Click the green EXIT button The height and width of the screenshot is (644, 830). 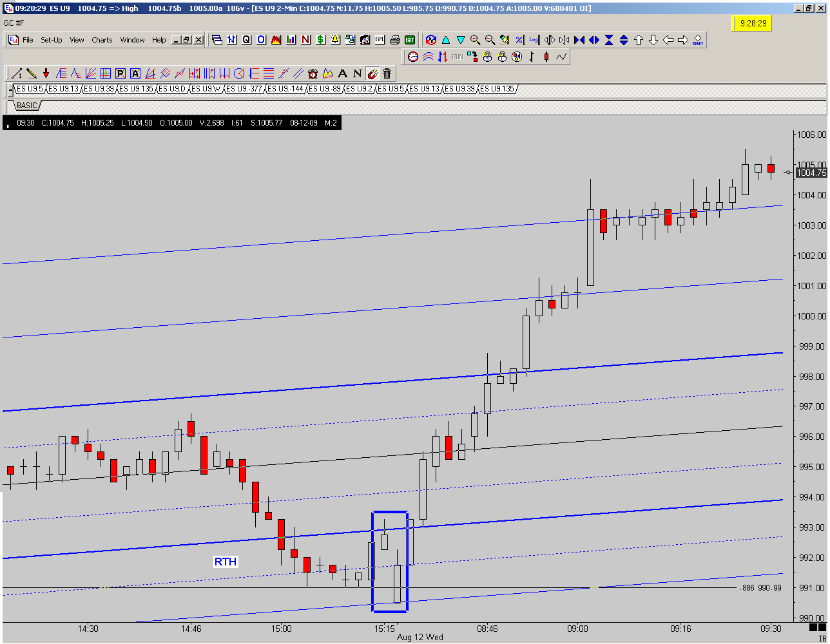tap(409, 39)
